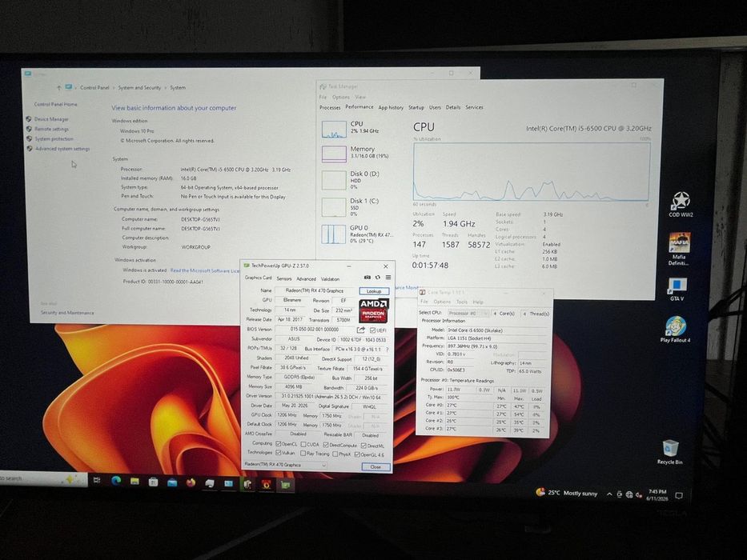The height and width of the screenshot is (560, 747).
Task: Click the Close button in GPU-Z
Action: coord(376,467)
